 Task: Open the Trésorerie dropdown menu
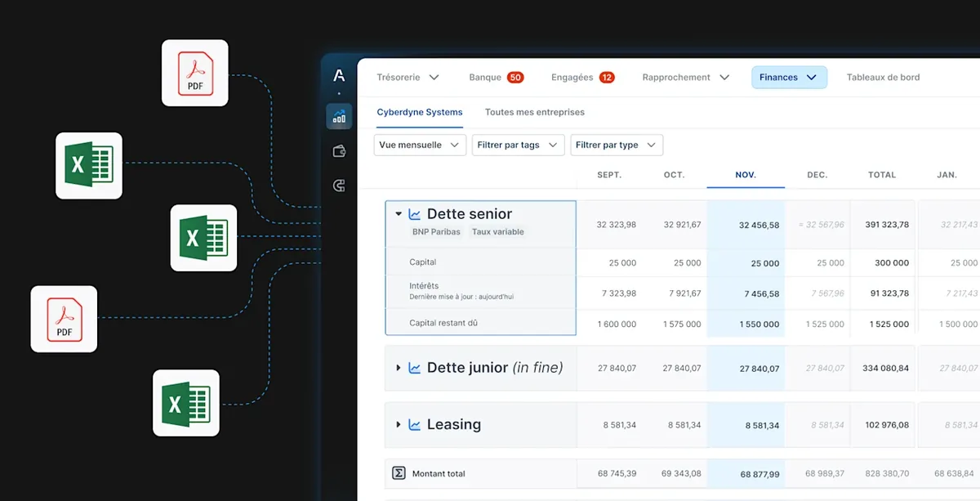pyautogui.click(x=408, y=78)
